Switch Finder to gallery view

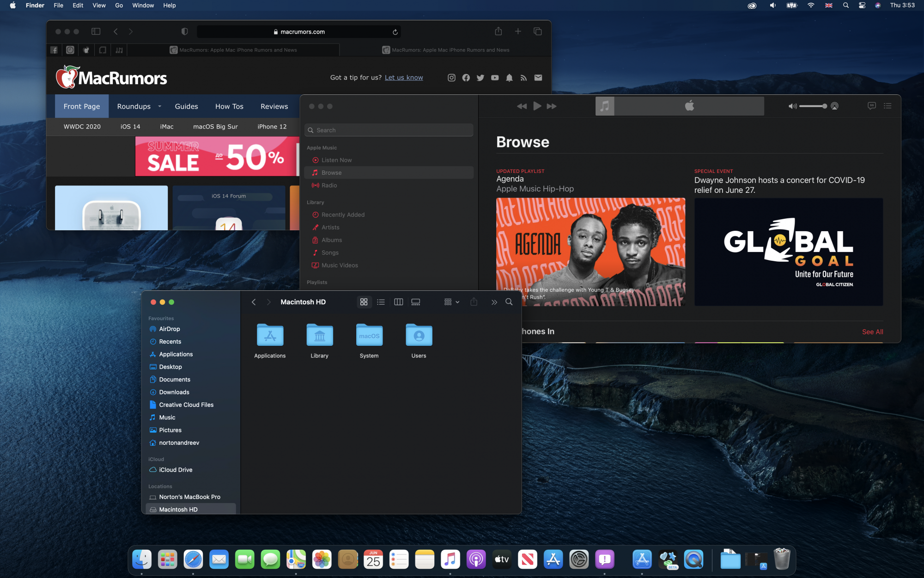click(416, 302)
